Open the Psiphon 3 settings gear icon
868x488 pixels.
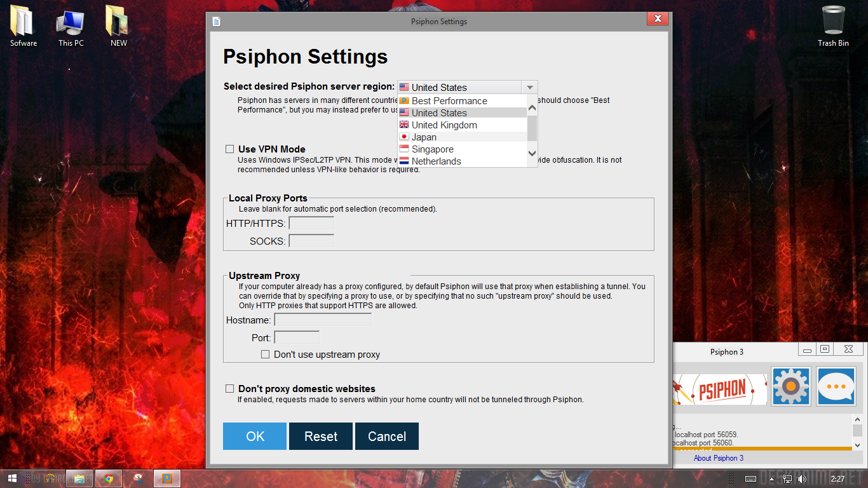tap(790, 386)
